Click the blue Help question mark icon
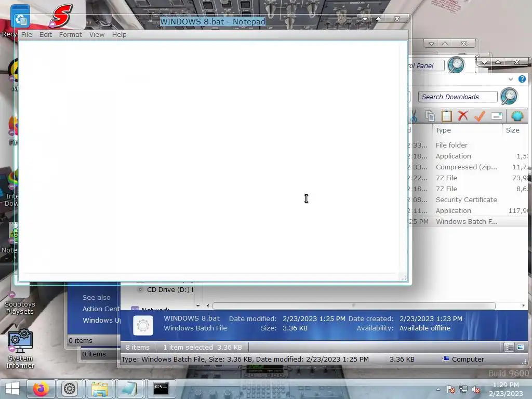The height and width of the screenshot is (399, 532). pyautogui.click(x=522, y=79)
